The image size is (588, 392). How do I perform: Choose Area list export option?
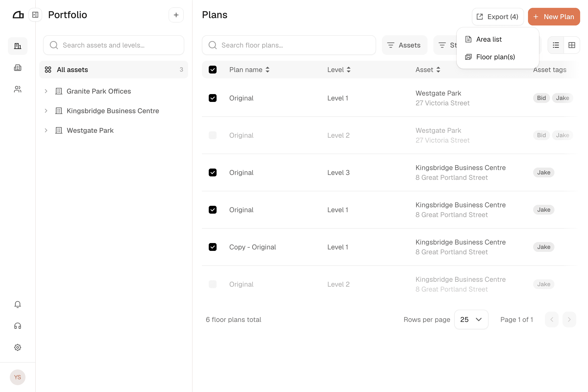click(x=498, y=39)
